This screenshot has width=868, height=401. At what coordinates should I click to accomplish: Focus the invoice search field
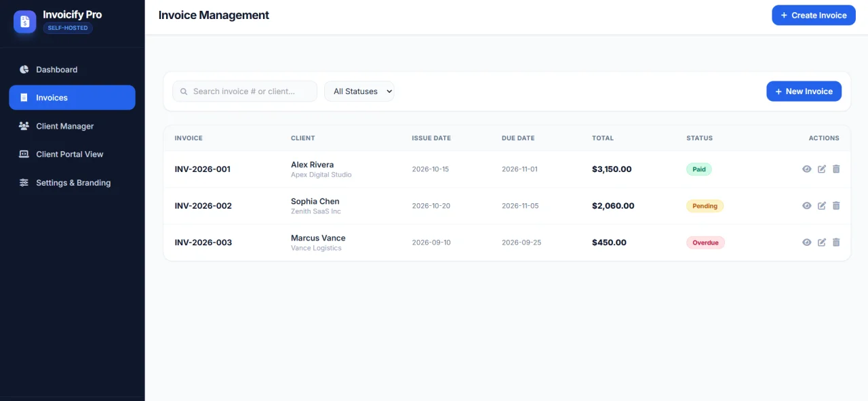tap(245, 91)
